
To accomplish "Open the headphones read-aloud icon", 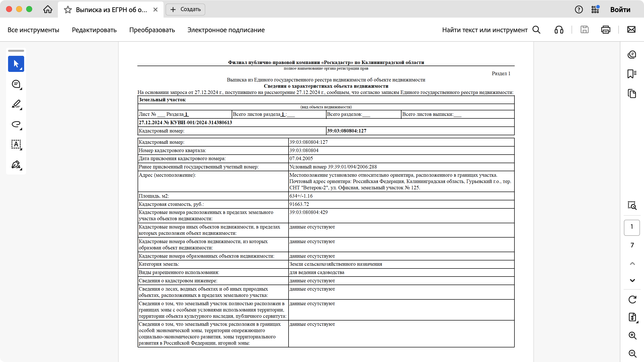I will [559, 30].
